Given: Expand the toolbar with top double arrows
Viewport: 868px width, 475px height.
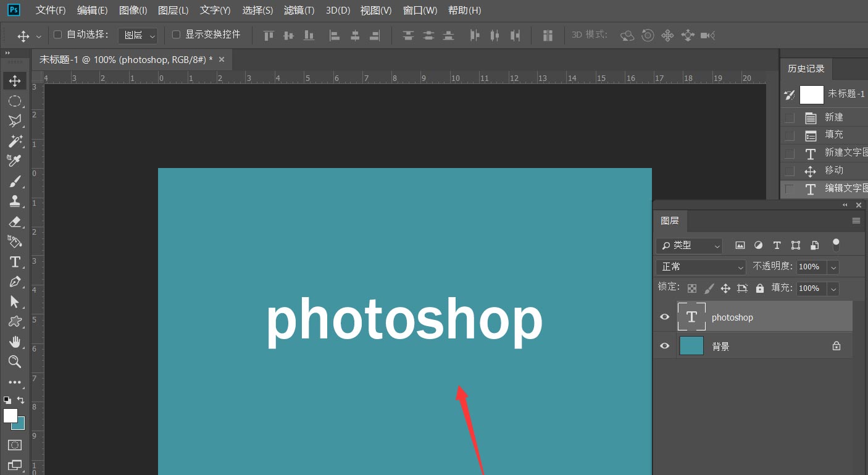Looking at the screenshot, I should [x=8, y=53].
